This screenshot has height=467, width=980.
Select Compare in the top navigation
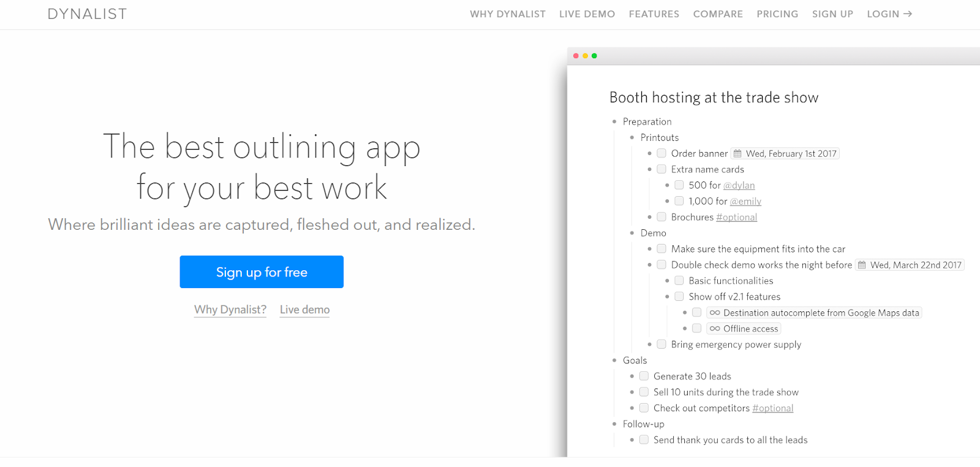coord(718,14)
